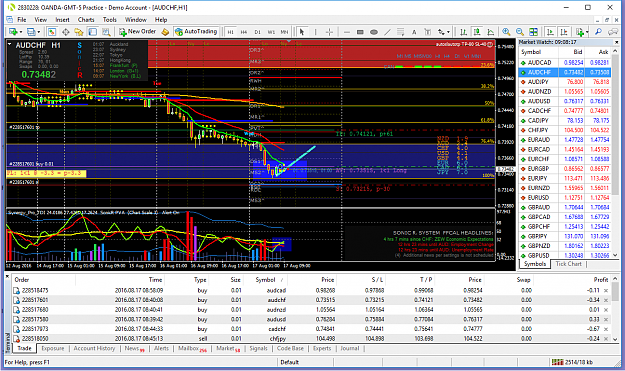This screenshot has height=371, width=625.
Task: Toggle the Navigator panel star-folder icon
Action: 79,32
